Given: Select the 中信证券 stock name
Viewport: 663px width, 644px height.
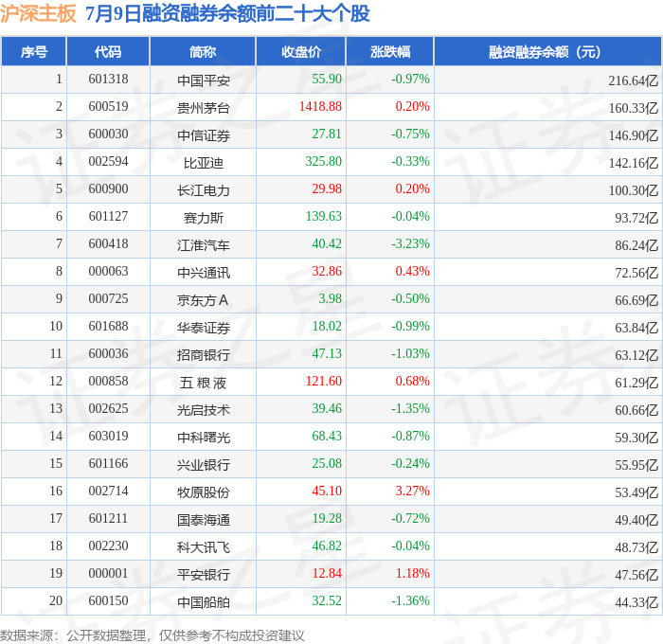Looking at the screenshot, I should click(204, 135).
